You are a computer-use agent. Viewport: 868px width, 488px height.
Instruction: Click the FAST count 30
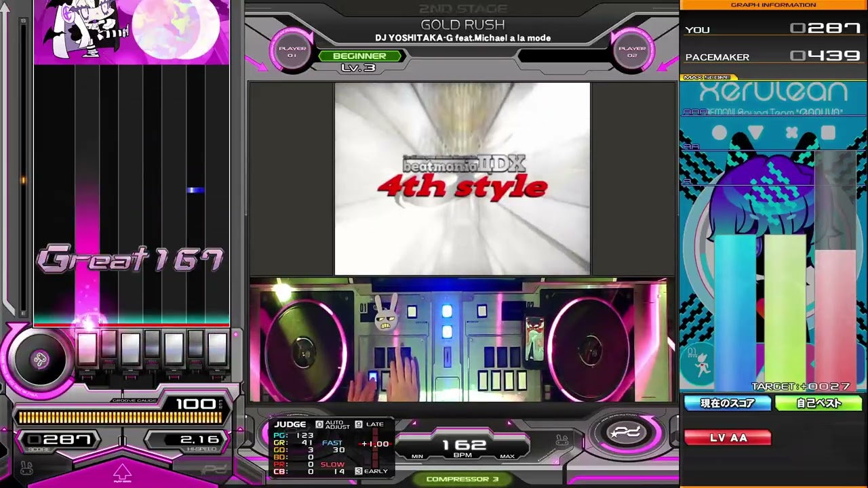[339, 450]
